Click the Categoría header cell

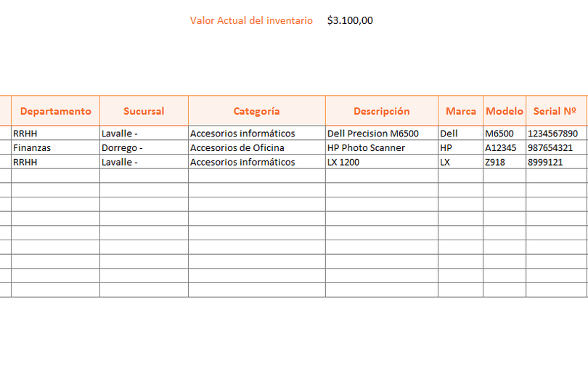pos(257,111)
